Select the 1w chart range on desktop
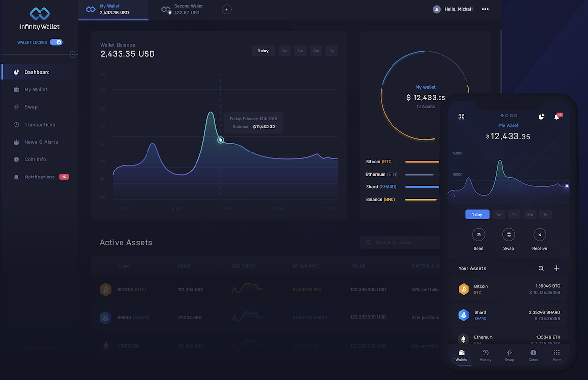588x380 pixels. (285, 51)
